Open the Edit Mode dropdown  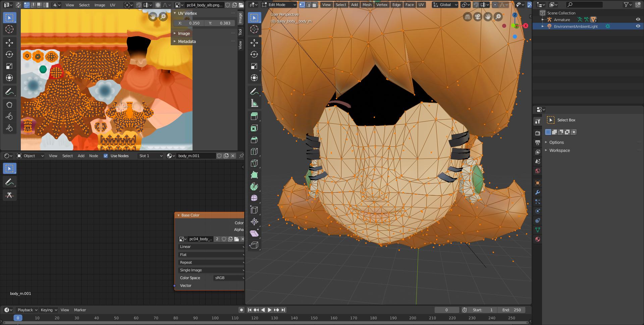(x=279, y=5)
